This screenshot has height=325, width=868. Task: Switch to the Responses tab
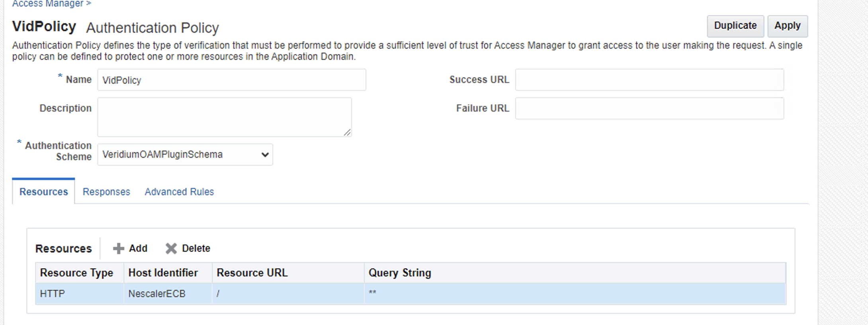click(106, 192)
